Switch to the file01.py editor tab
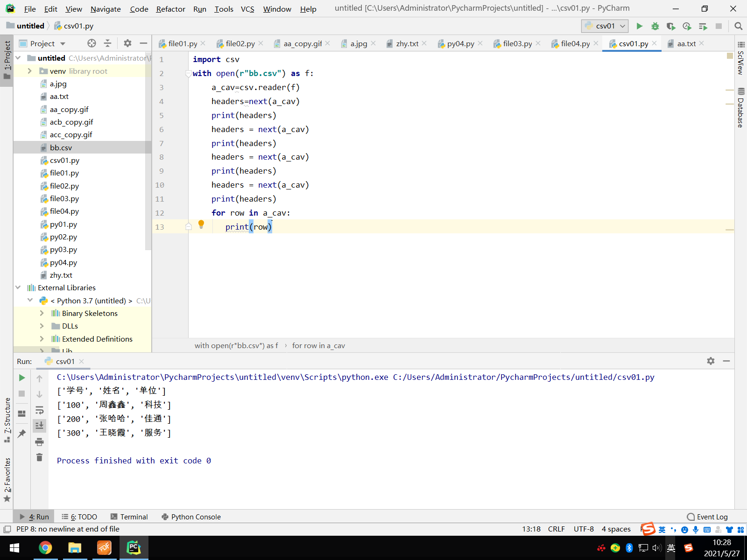Image resolution: width=747 pixels, height=560 pixels. 183,43
